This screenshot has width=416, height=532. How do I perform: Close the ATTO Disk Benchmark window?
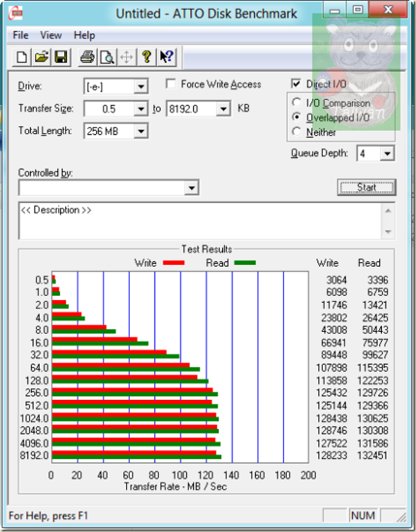tap(388, 9)
